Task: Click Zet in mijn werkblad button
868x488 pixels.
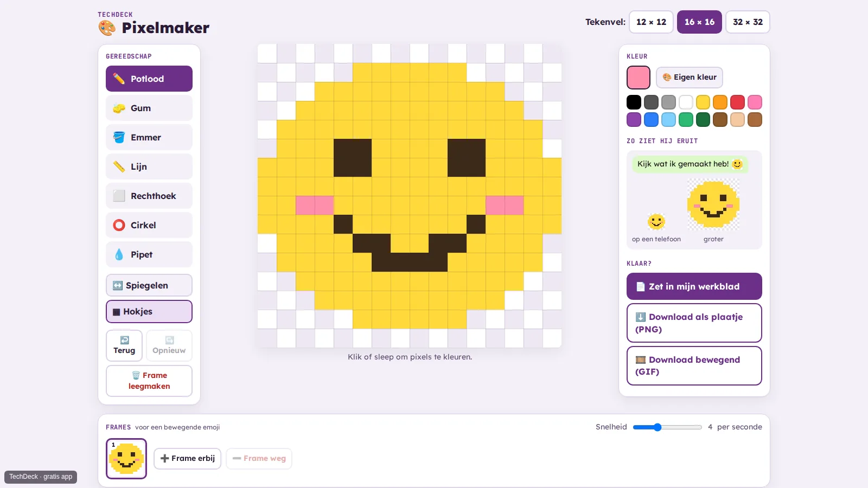Action: 694,286
